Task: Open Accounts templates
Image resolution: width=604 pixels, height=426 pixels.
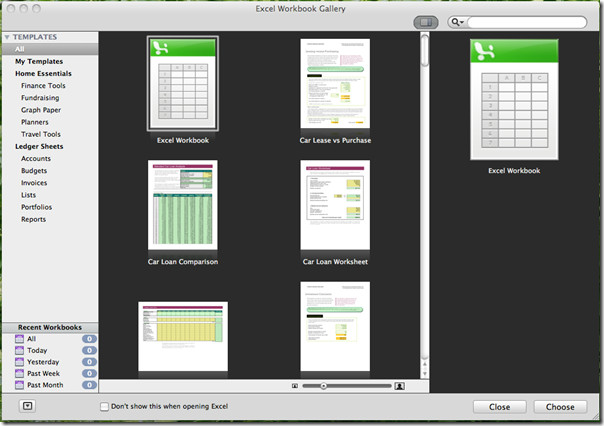Action: coord(36,158)
